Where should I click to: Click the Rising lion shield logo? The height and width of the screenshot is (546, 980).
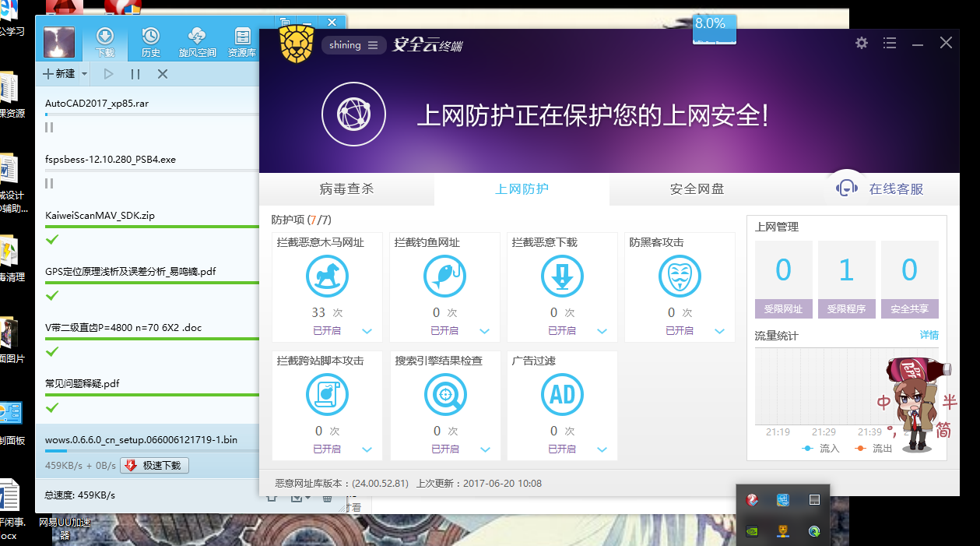click(x=297, y=44)
